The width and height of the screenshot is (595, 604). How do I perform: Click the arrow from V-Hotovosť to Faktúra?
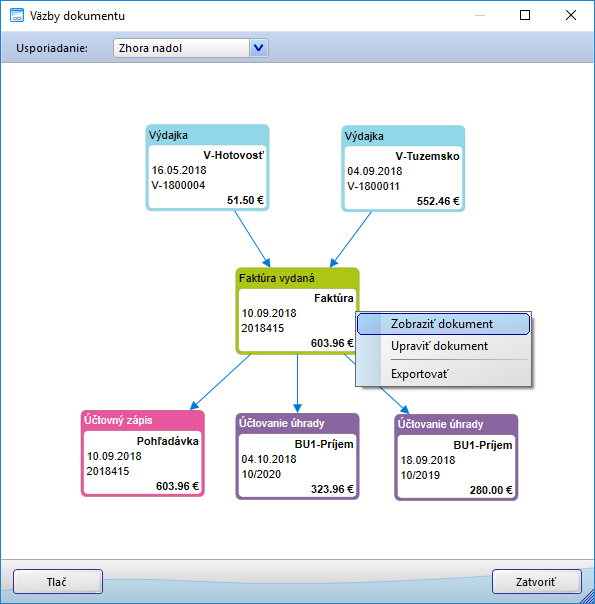252,239
